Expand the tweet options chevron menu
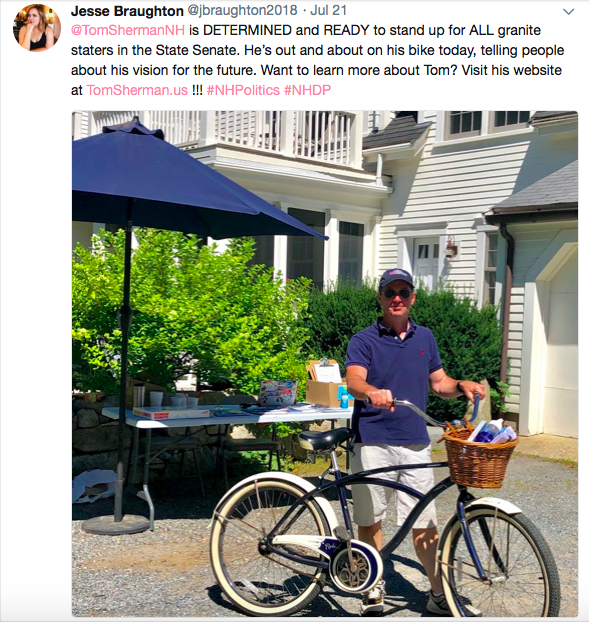The image size is (589, 622). tap(568, 12)
